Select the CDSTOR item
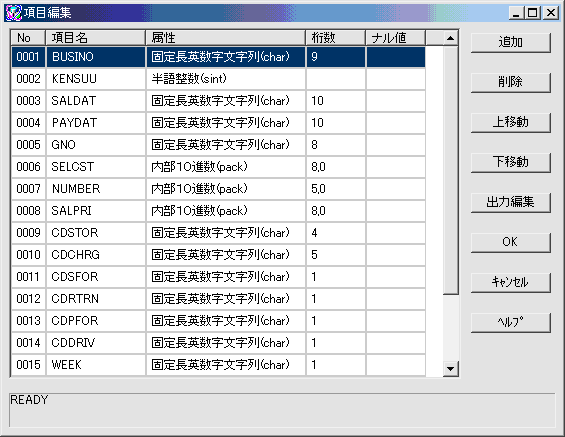 point(96,233)
